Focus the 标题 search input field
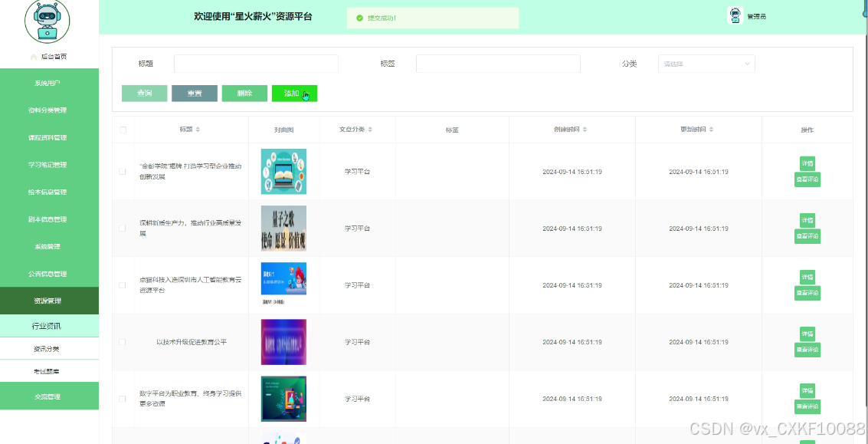This screenshot has width=868, height=444. pyautogui.click(x=256, y=64)
